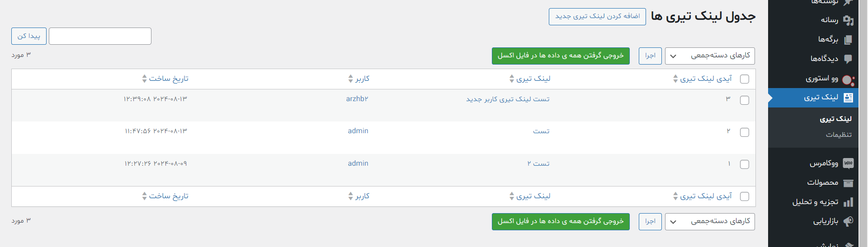Screen dimensions: 868x247
Task: Click the محصولات archive box icon
Action: point(848,183)
